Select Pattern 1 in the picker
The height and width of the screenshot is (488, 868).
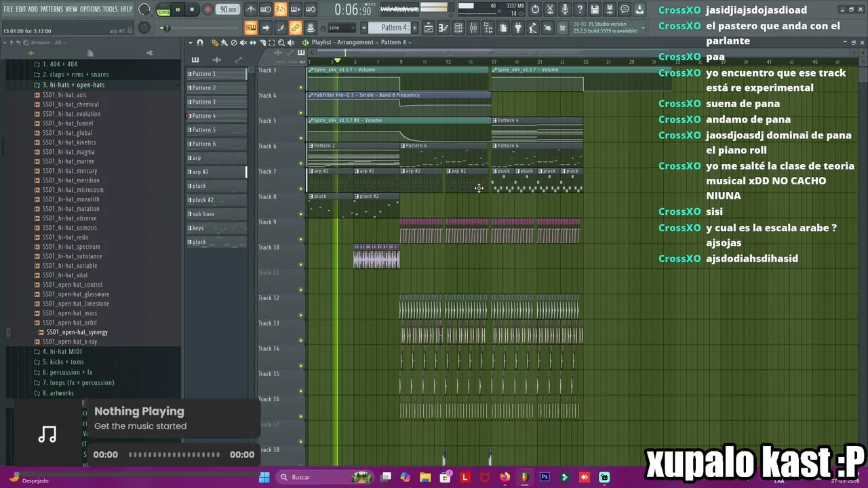pos(216,74)
